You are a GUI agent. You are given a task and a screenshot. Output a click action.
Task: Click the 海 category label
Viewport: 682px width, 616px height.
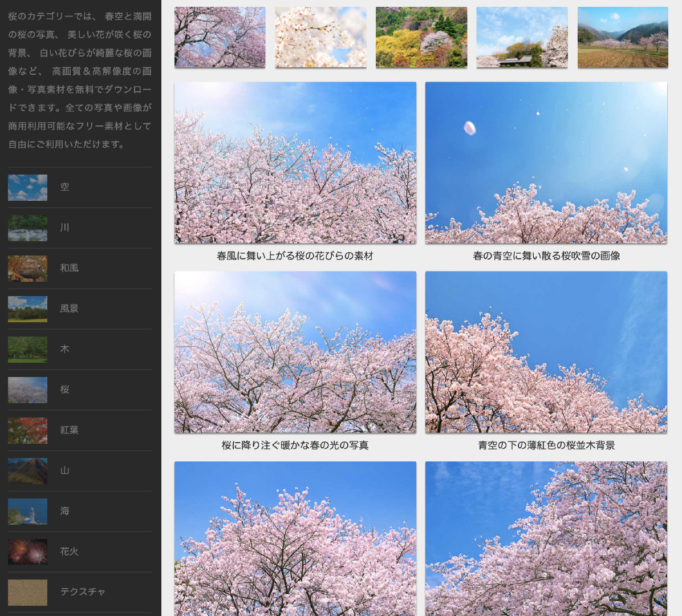pyautogui.click(x=65, y=510)
